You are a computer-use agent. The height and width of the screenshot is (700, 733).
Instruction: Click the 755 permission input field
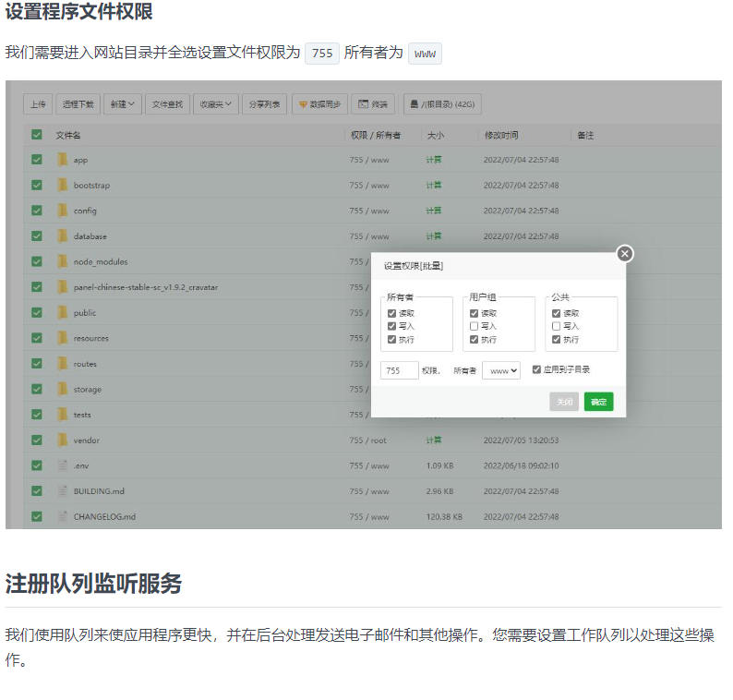point(400,370)
